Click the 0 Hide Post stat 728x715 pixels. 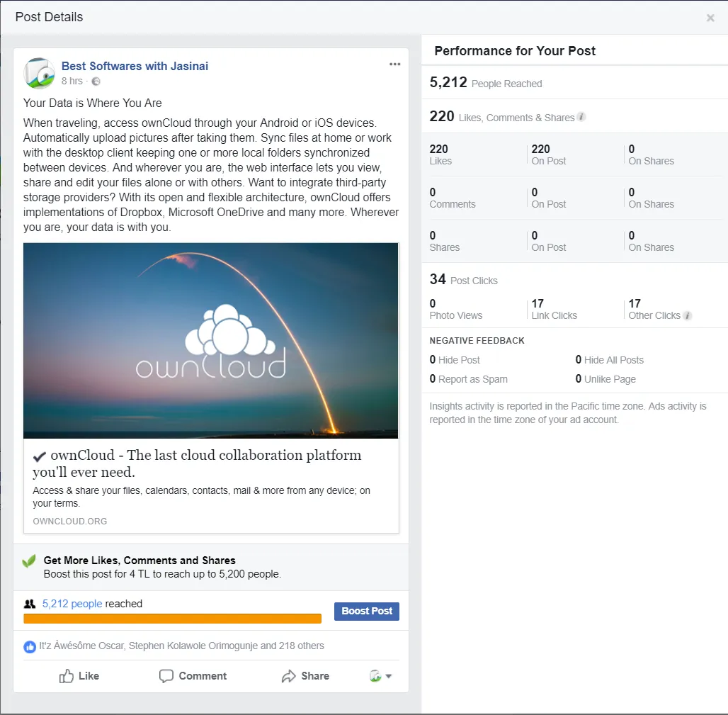[455, 360]
